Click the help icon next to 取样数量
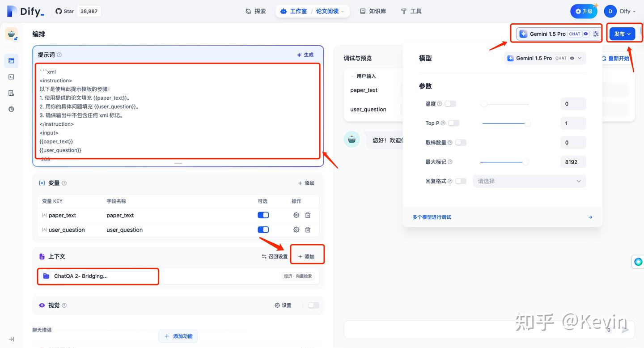The width and height of the screenshot is (644, 348). pyautogui.click(x=450, y=143)
